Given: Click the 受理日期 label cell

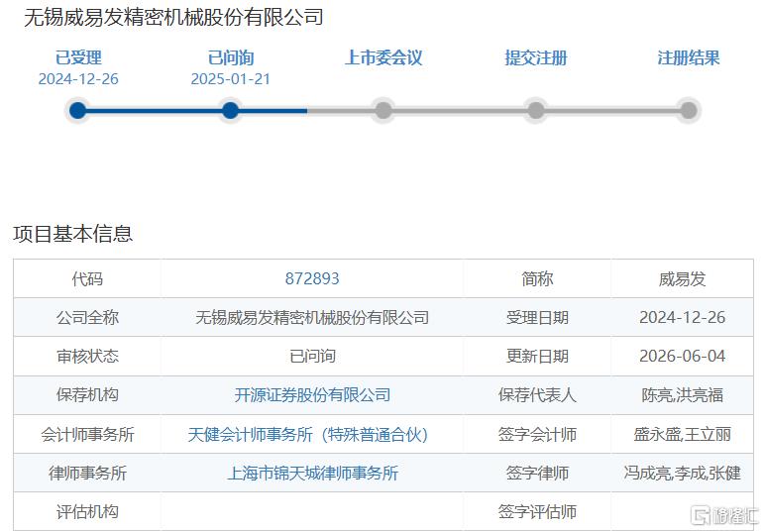Looking at the screenshot, I should 537,317.
